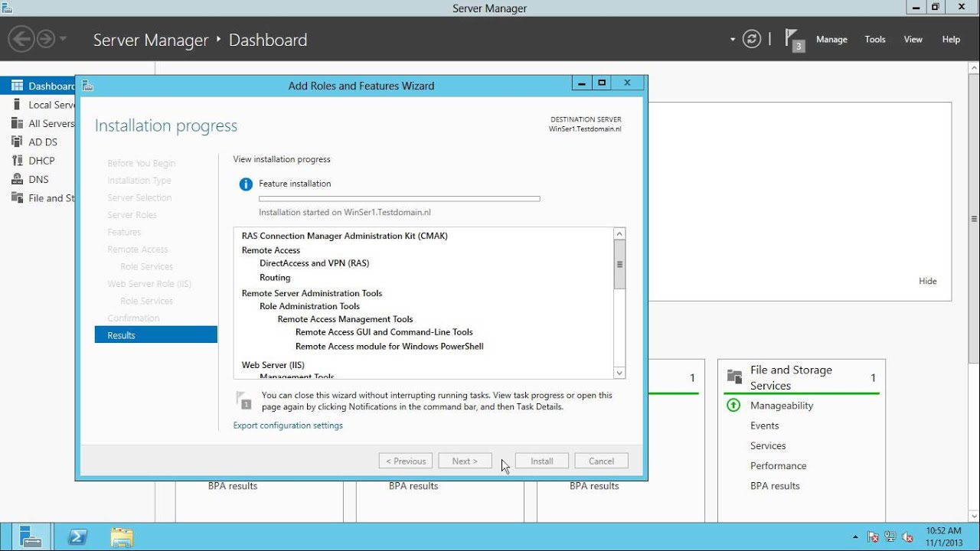The image size is (980, 551).
Task: Click 'Remote Access GUI and Command-Line Tools'
Action: pos(384,332)
